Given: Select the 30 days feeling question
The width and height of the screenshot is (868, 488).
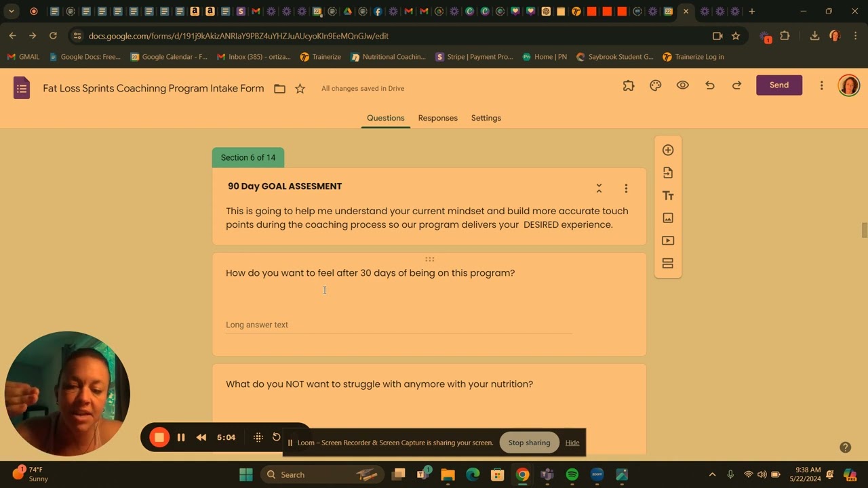Looking at the screenshot, I should tap(370, 273).
